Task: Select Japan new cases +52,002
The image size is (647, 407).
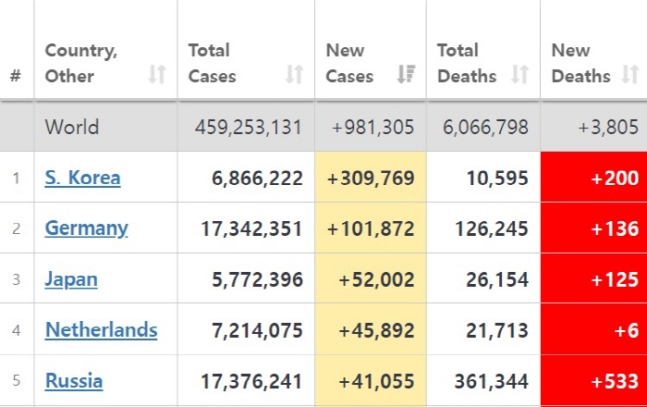Action: 376,280
